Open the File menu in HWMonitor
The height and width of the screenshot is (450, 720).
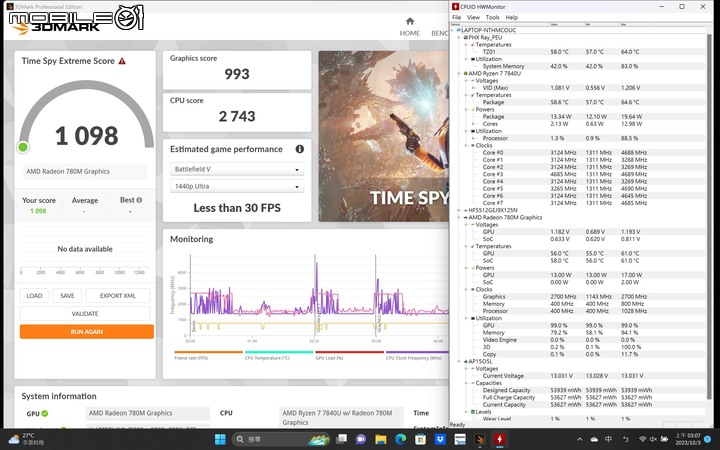coord(456,17)
